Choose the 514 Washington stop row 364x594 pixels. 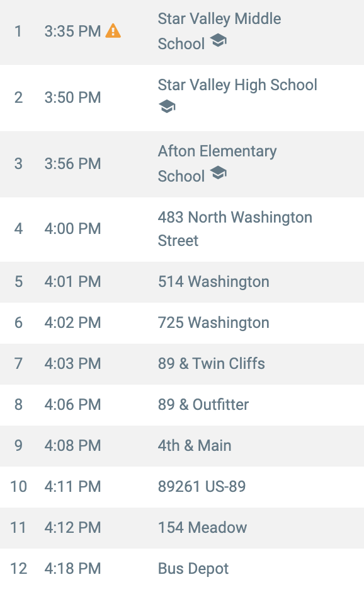click(182, 282)
